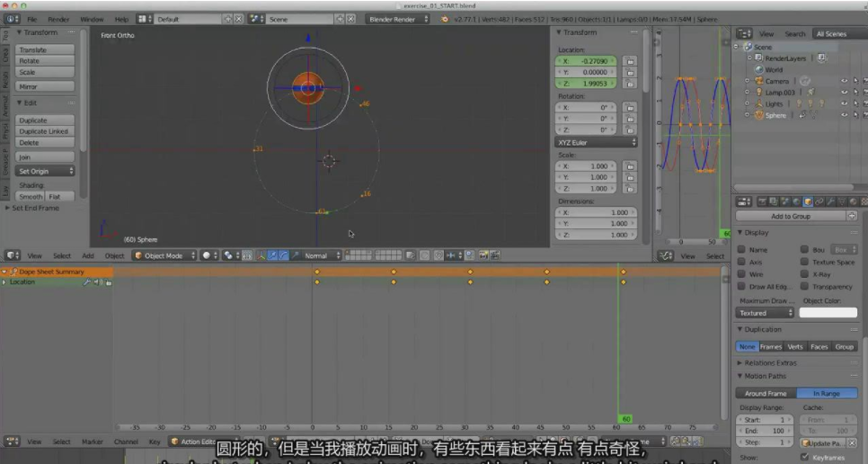Screen dimensions: 868x464
Task: Click the Sphere object icon in outliner
Action: [x=759, y=116]
